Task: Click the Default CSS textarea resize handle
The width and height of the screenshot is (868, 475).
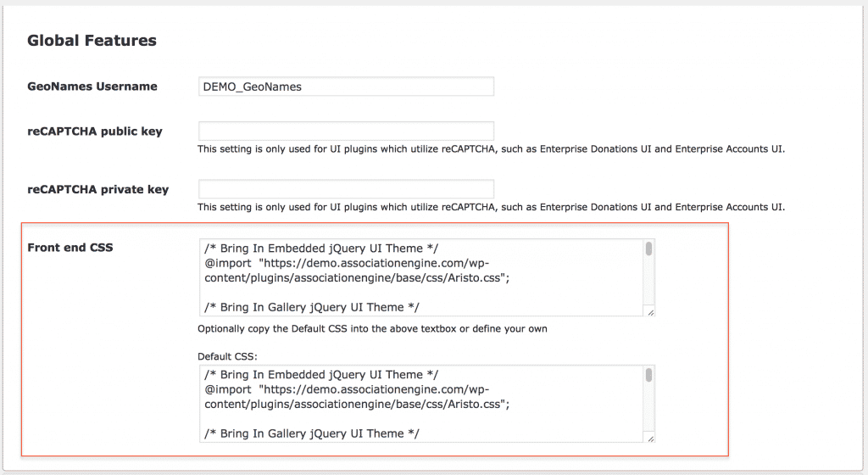Action: 650,439
